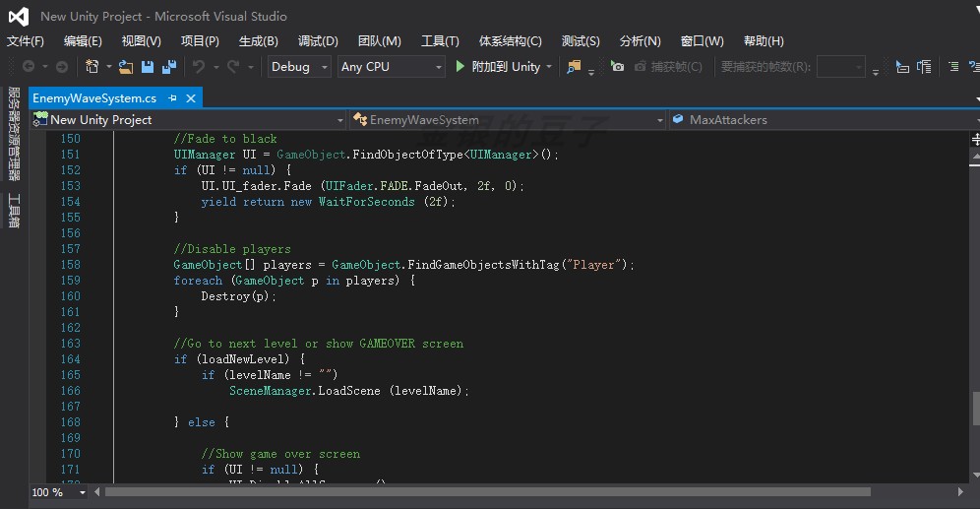Click the New Project toolbar icon
The width and height of the screenshot is (980, 509).
tap(92, 67)
